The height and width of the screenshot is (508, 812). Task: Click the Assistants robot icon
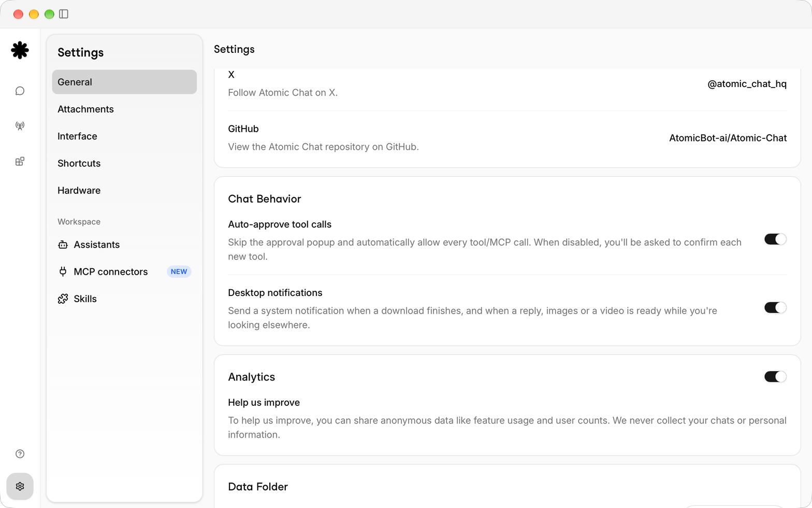coord(63,245)
